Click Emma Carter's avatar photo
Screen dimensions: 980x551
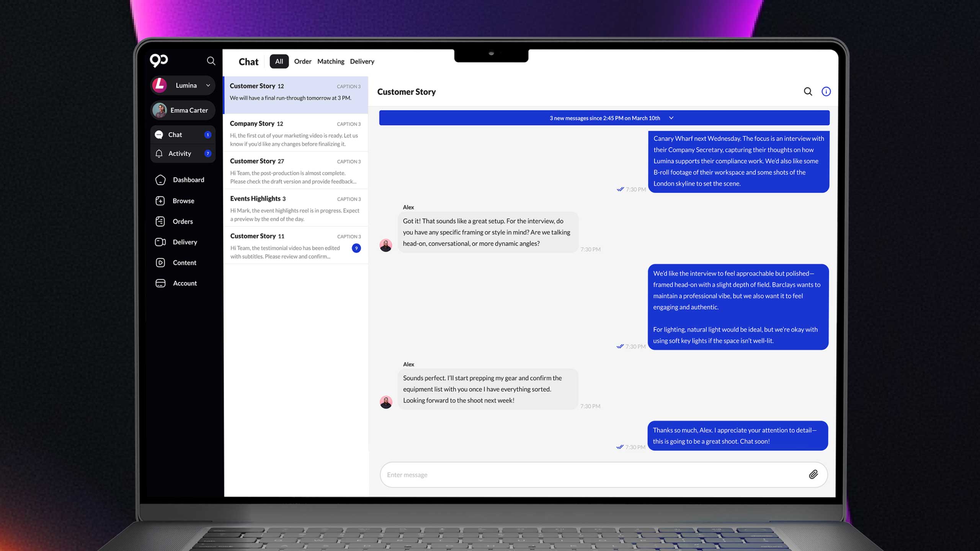pos(160,110)
